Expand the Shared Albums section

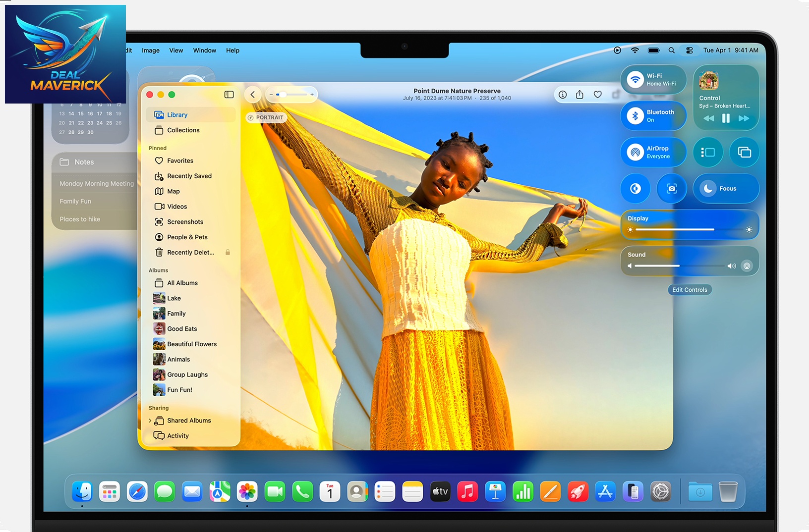pos(150,421)
